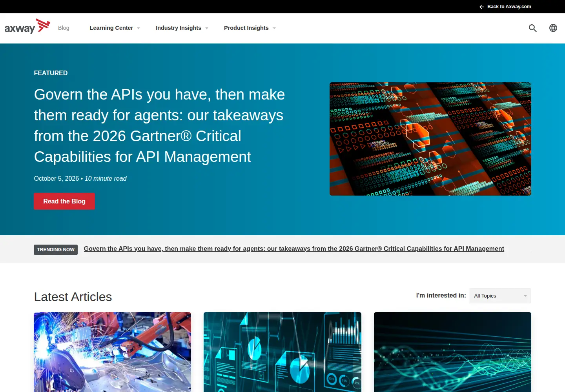Open the trending Gartner article link
The height and width of the screenshot is (392, 565).
294,249
